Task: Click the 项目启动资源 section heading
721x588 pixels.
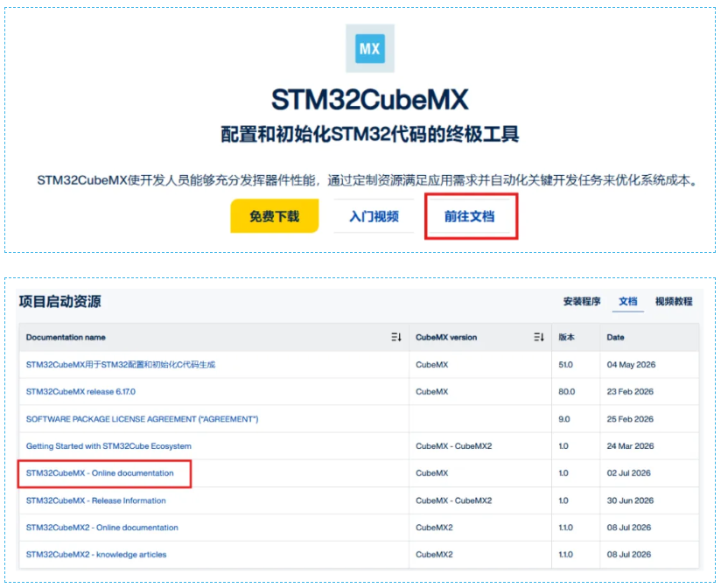Action: 59,302
